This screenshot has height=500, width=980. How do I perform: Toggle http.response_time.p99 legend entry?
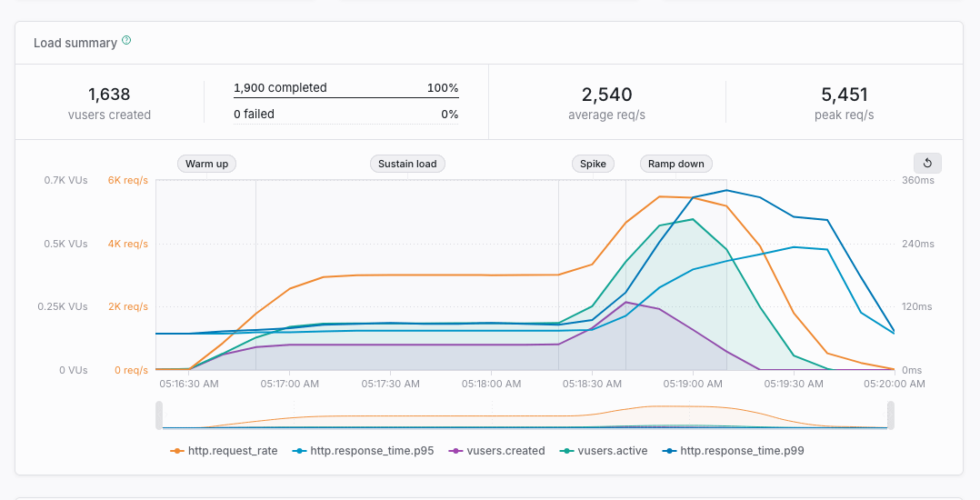tap(742, 450)
